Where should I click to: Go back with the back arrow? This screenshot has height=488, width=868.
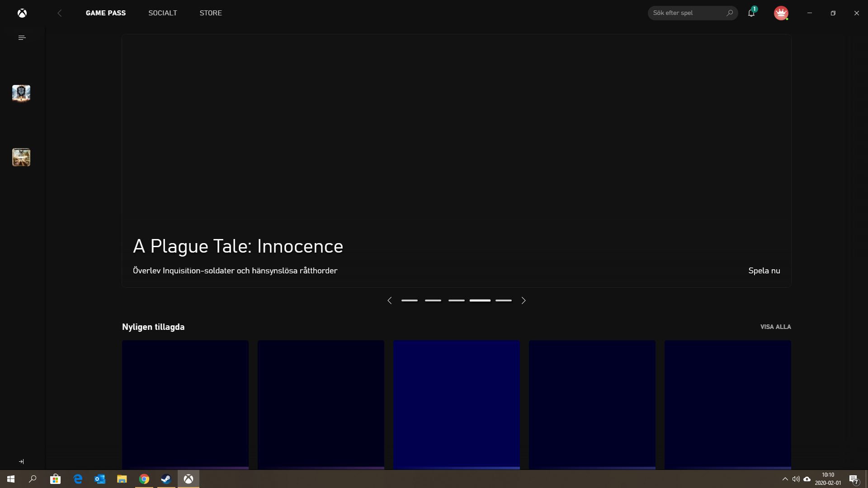click(x=60, y=13)
